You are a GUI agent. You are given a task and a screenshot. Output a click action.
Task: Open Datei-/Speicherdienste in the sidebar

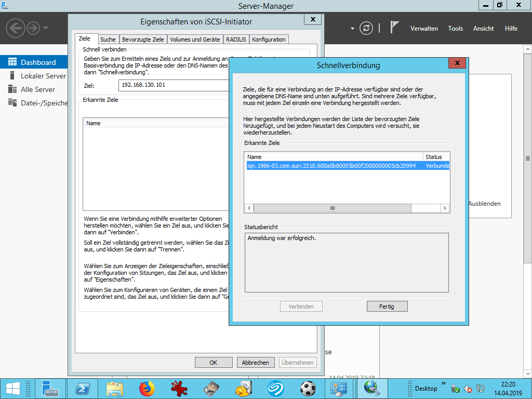coord(34,103)
